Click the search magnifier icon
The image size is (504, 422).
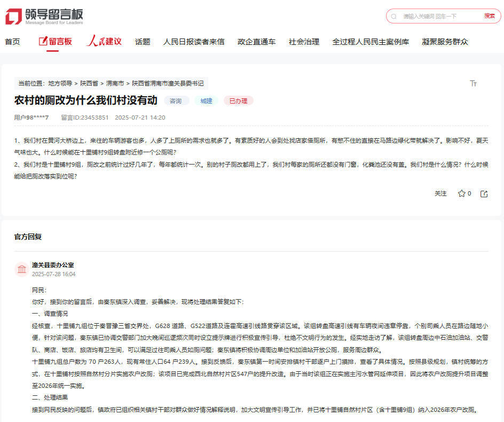pyautogui.click(x=394, y=17)
